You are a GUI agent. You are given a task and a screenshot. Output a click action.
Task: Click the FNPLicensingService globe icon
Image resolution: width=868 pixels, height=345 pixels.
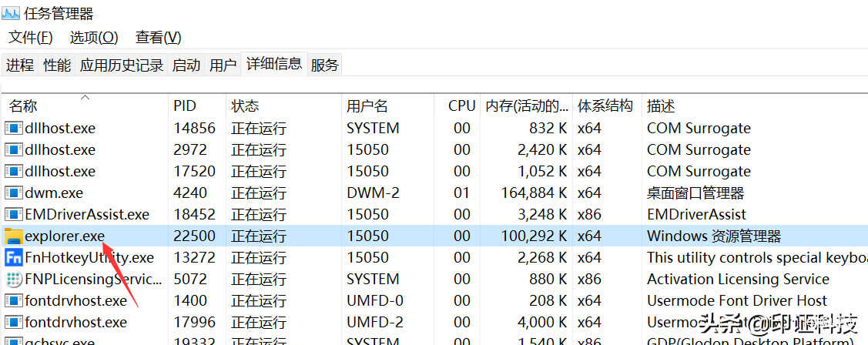tap(13, 280)
